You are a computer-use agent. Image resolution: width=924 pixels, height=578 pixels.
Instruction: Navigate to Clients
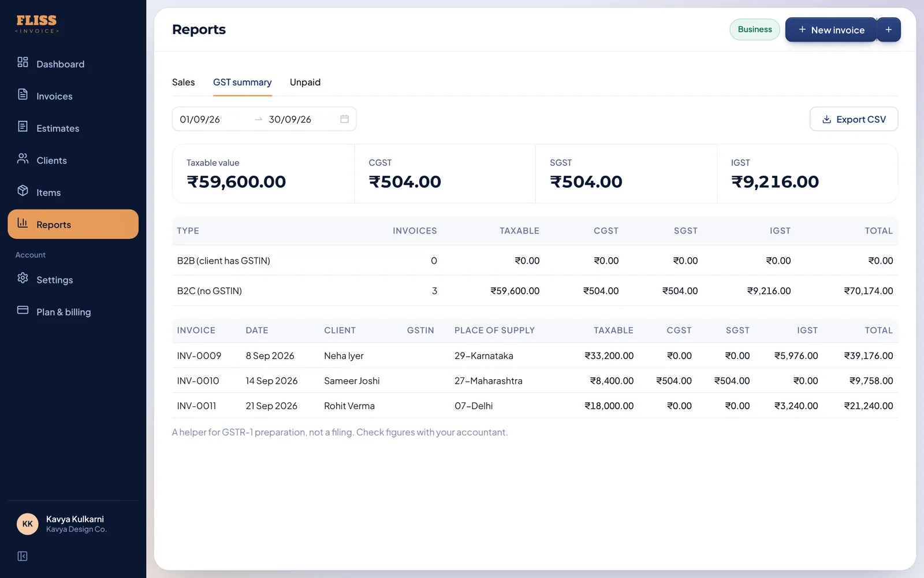73,160
